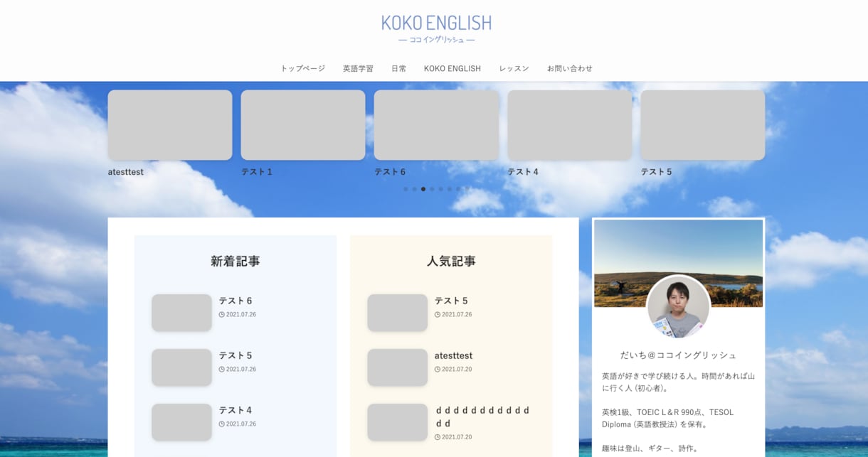
Task: Open the テスト6 title in 新着記事
Action: point(235,301)
